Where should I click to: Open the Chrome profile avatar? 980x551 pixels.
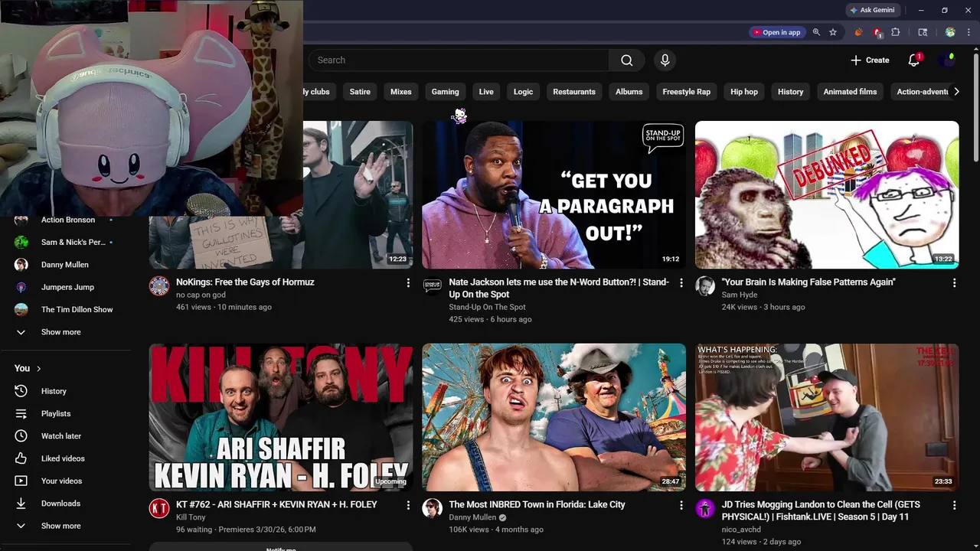pyautogui.click(x=950, y=32)
